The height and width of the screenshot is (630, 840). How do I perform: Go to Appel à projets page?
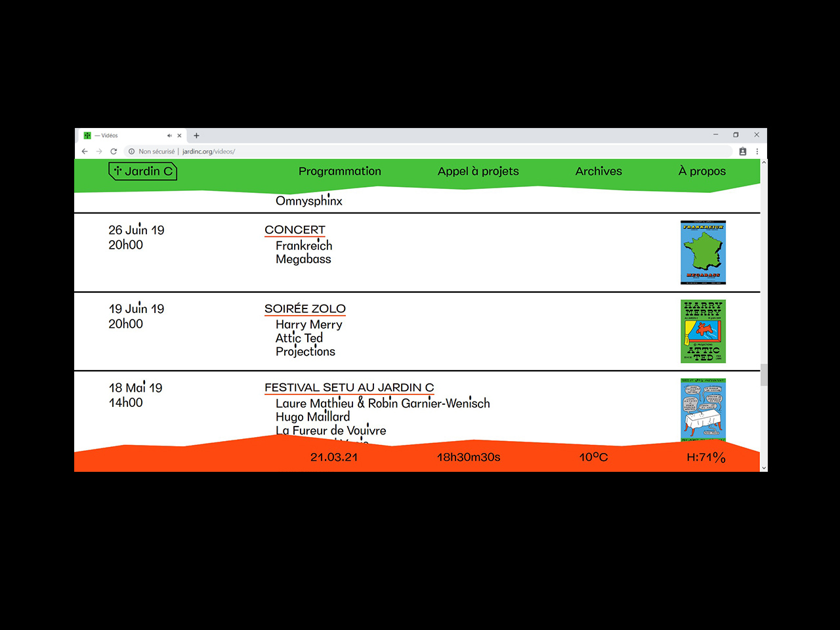[x=478, y=171]
